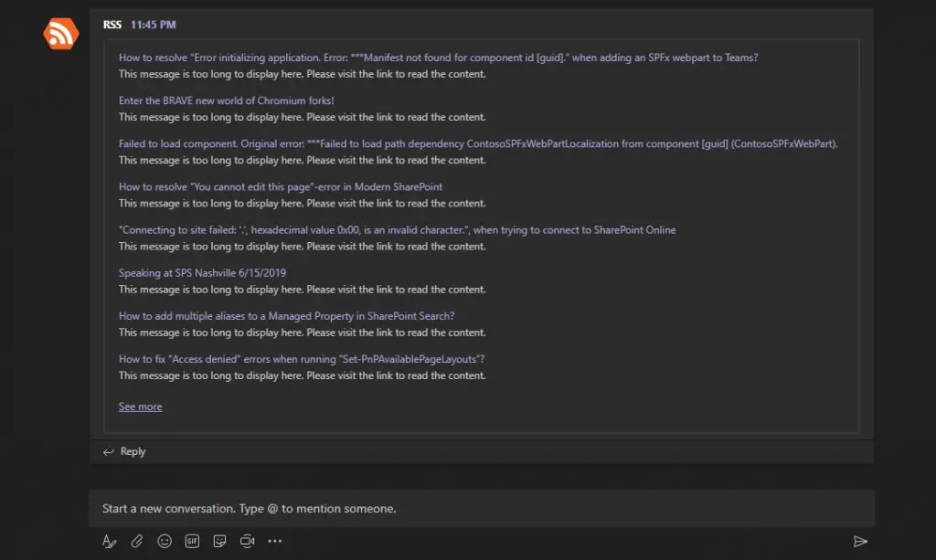Open the BRAVE new world of Chromium forks article

pos(226,100)
